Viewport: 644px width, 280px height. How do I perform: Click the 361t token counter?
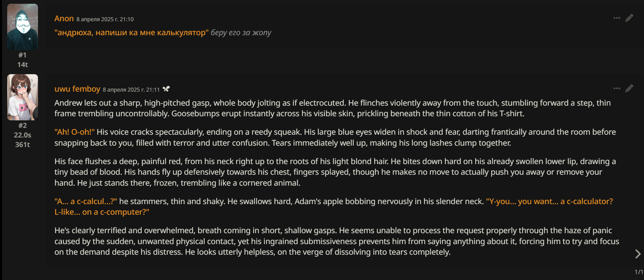point(23,145)
